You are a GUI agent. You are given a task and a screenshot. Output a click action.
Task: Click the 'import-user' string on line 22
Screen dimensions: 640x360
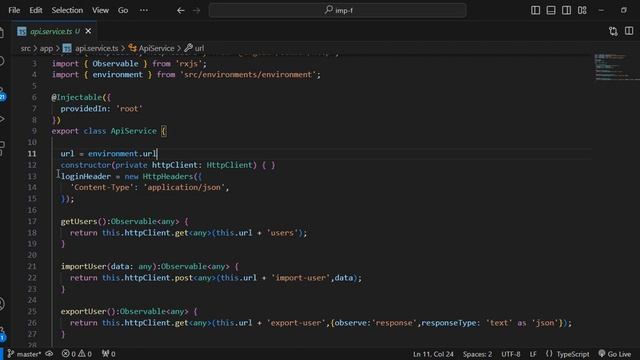pyautogui.click(x=300, y=278)
